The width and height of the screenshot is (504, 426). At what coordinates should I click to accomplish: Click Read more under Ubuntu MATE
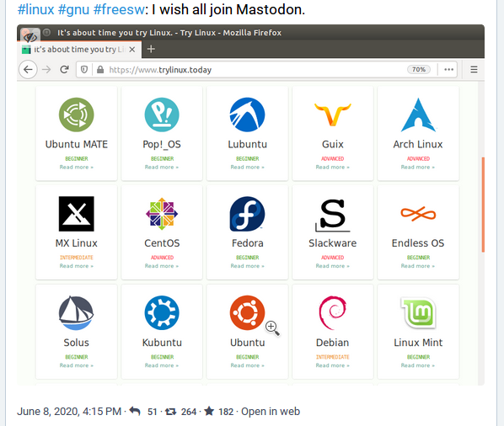[x=77, y=167]
